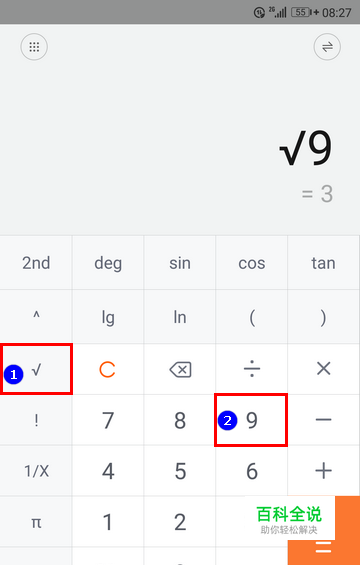
Task: Tap the square root key
Action: [36, 369]
